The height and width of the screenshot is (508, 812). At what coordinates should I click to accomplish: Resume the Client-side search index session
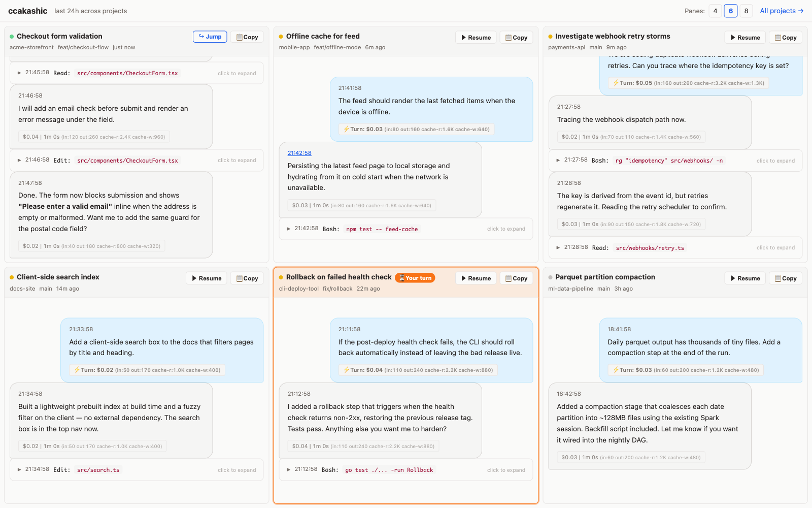click(x=206, y=278)
